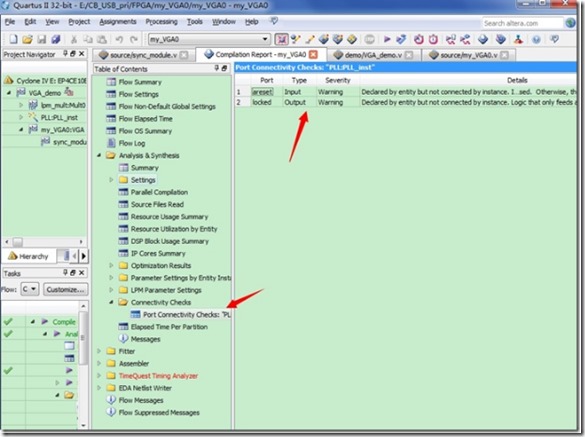Expand the PLL:PLL_inst hierarchy node
Screen dimensions: 585x437
coord(21,117)
